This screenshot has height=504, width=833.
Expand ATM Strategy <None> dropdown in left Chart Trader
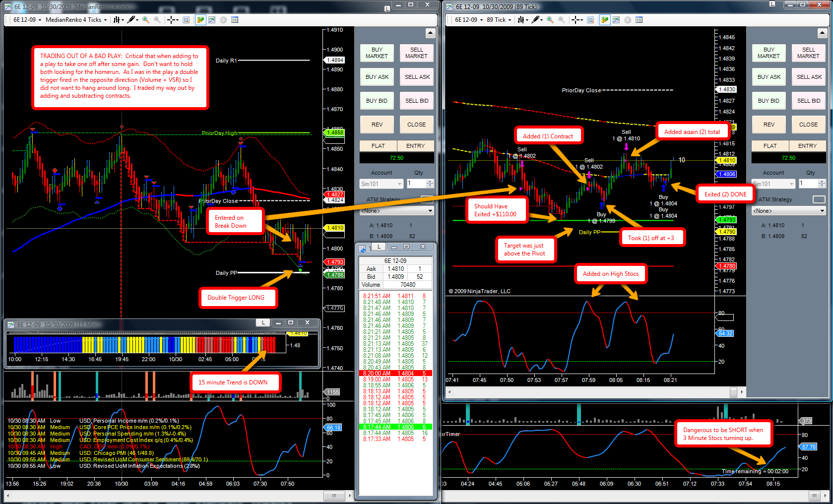click(x=397, y=211)
